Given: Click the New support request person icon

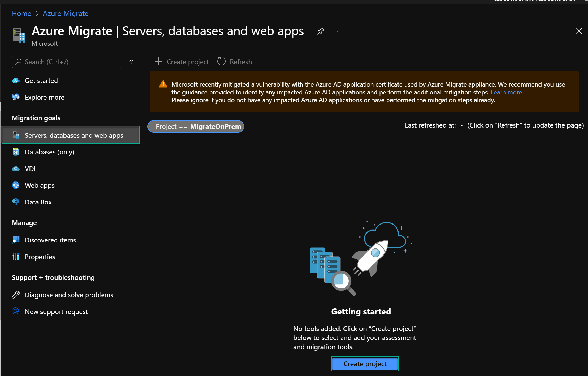Looking at the screenshot, I should pos(16,311).
